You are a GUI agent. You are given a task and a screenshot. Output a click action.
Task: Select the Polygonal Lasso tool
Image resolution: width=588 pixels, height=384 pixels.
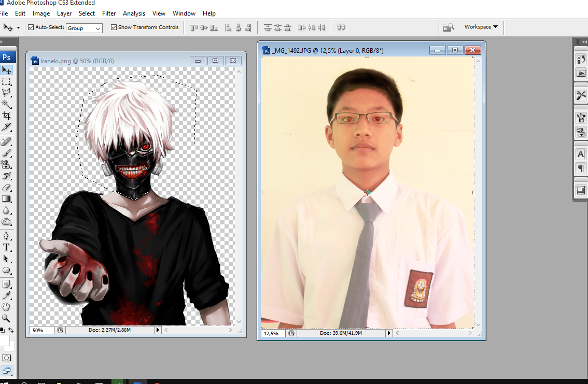pos(6,93)
